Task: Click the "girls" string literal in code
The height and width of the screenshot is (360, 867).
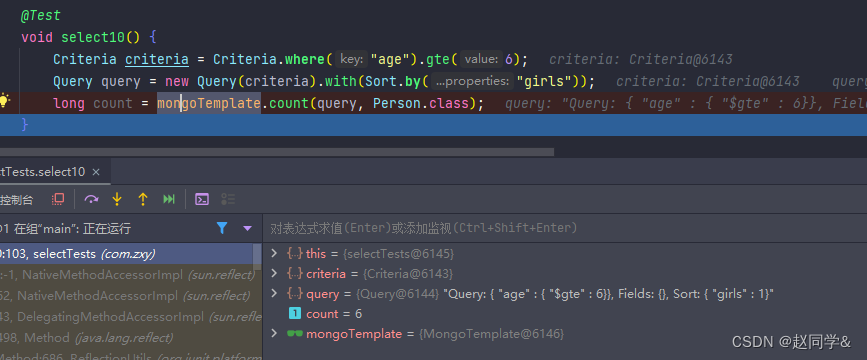Action: point(544,81)
